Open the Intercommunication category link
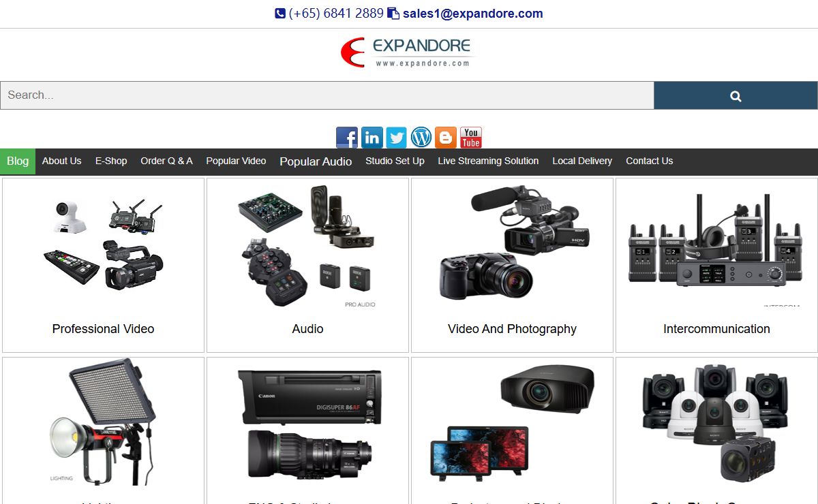The width and height of the screenshot is (818, 504). point(716,329)
